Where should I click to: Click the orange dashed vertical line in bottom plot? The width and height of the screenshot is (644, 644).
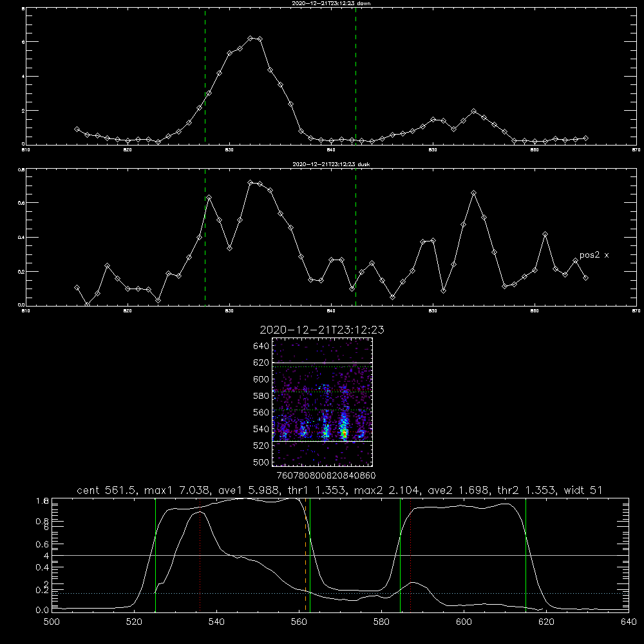[x=305, y=554]
